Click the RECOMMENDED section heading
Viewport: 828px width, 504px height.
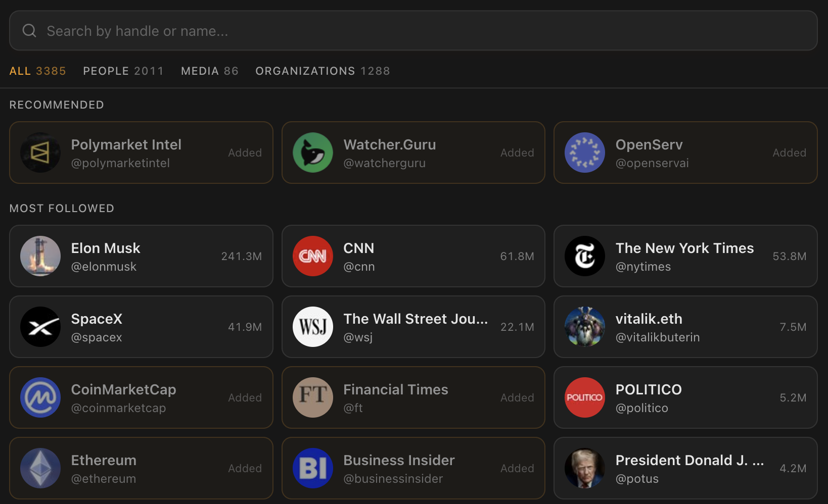57,105
